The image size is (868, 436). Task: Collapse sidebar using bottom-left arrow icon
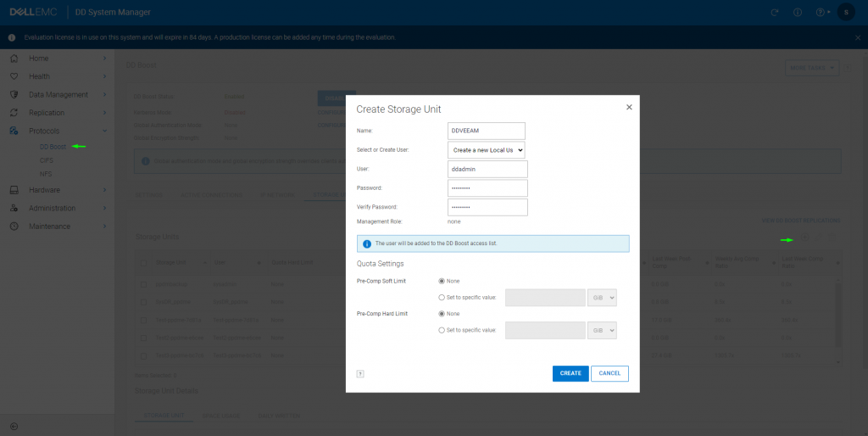click(x=14, y=425)
